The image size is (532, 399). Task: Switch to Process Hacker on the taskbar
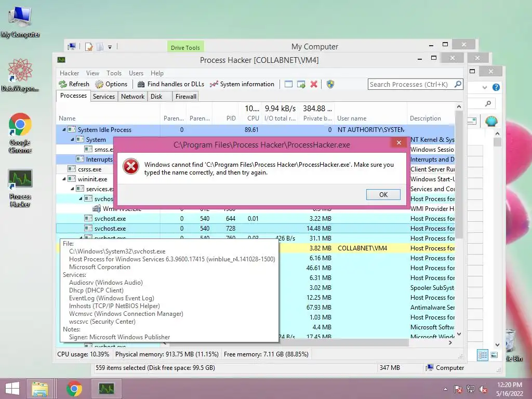tap(107, 389)
